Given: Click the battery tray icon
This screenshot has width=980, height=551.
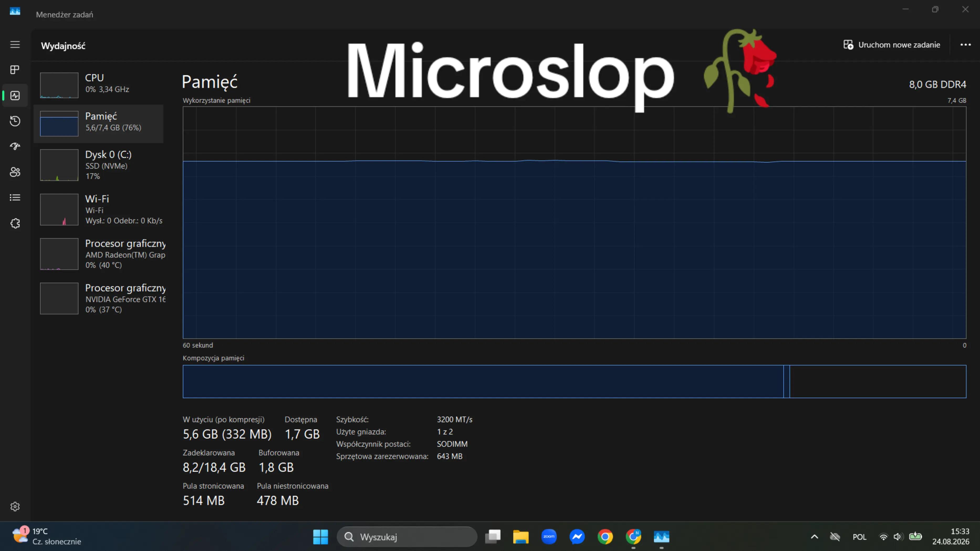Looking at the screenshot, I should coord(915,536).
